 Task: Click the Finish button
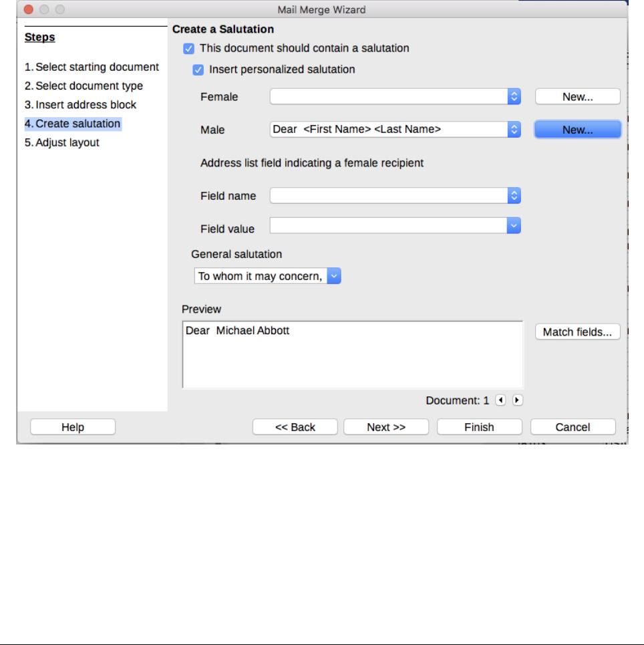tap(479, 427)
